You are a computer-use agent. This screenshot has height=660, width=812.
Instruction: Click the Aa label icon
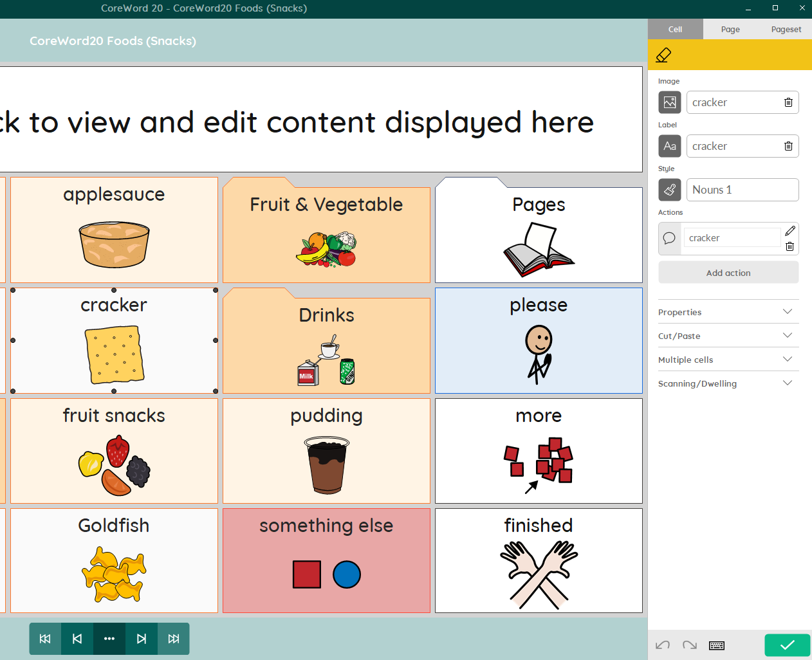[670, 146]
